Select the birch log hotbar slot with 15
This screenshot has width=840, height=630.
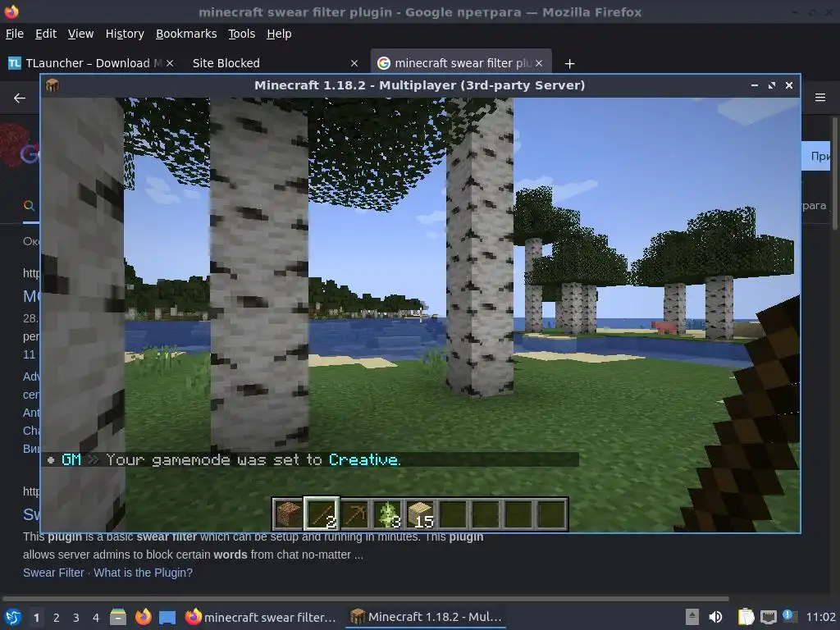click(421, 514)
